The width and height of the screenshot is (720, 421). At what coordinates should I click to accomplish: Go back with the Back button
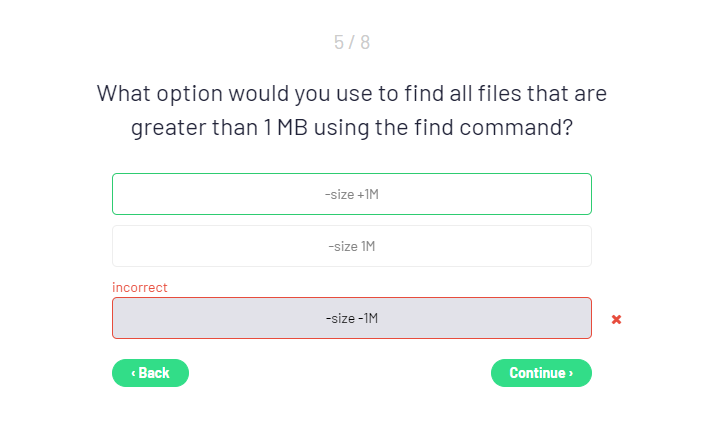tap(150, 373)
